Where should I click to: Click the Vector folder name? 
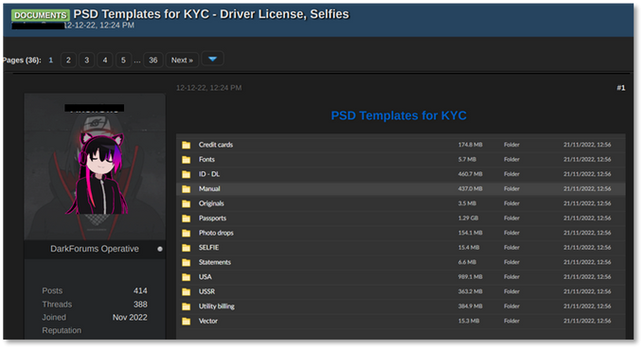[208, 322]
